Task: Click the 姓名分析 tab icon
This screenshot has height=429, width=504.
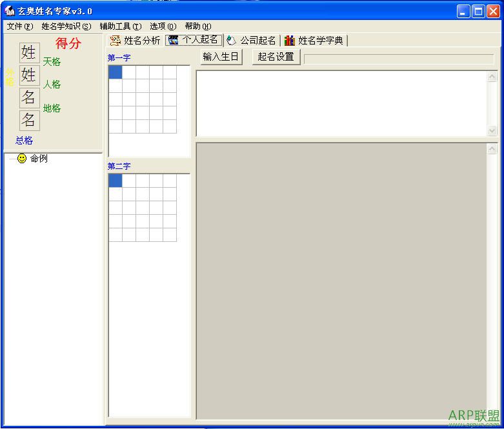Action: pos(116,41)
